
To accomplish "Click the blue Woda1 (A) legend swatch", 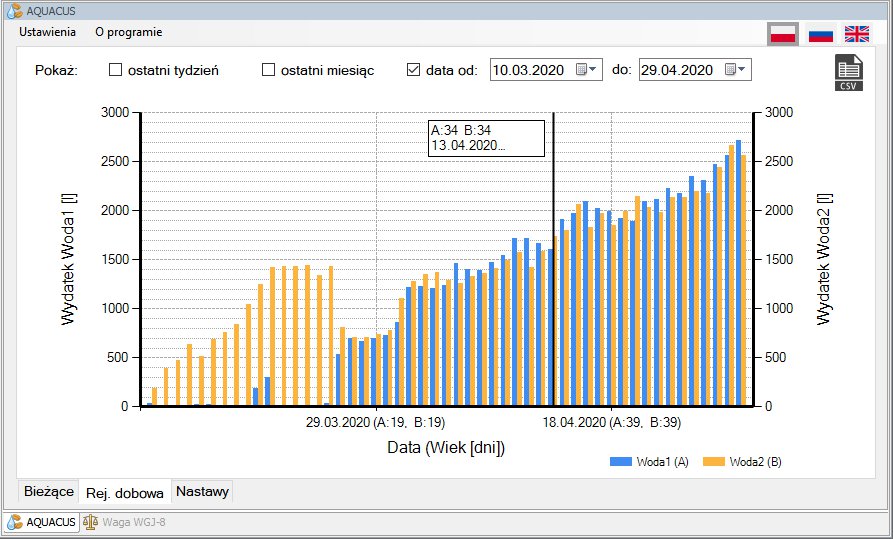I will (x=621, y=462).
